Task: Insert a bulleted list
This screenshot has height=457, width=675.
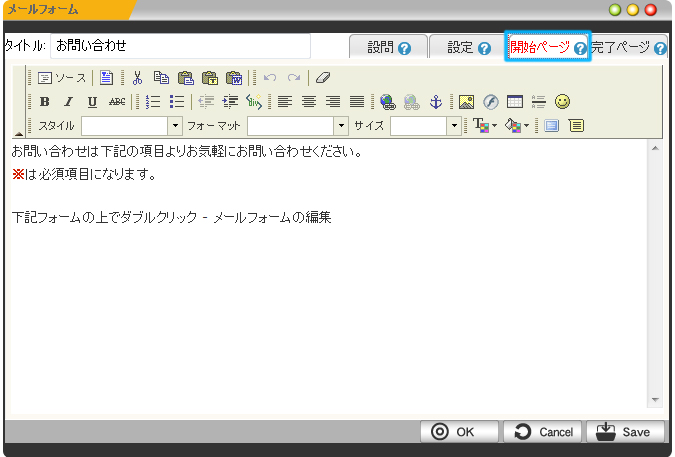Action: pos(177,102)
